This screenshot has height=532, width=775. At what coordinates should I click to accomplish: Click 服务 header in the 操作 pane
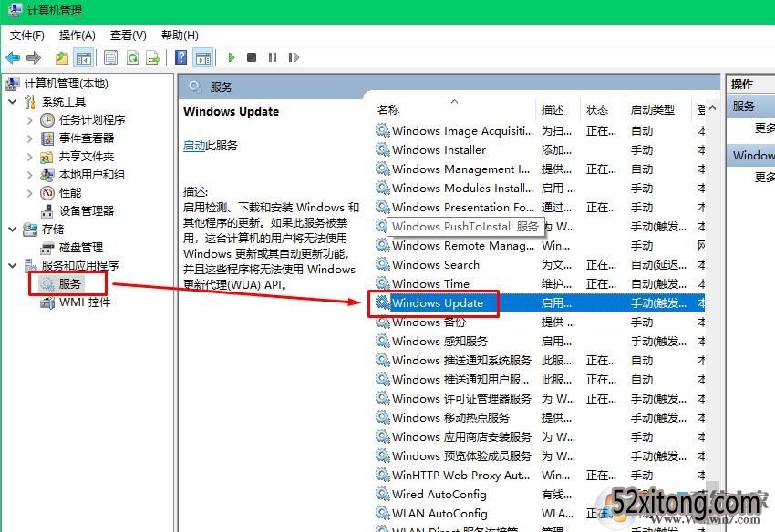751,107
